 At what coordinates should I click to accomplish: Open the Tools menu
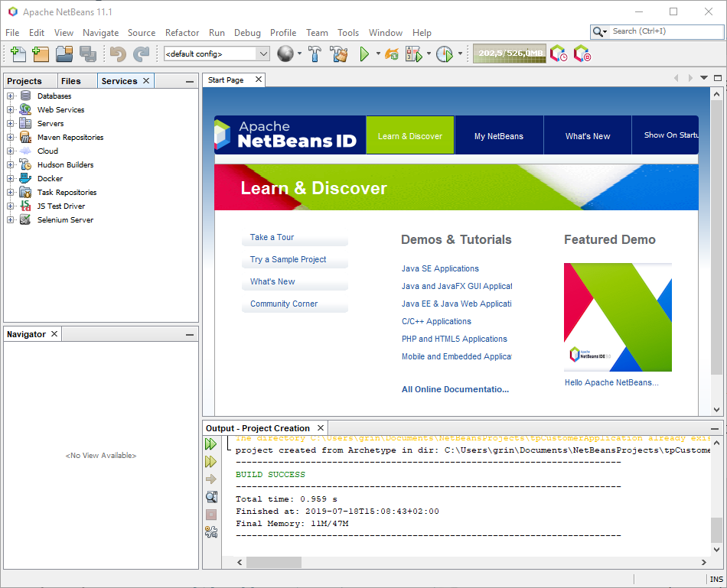pyautogui.click(x=347, y=33)
